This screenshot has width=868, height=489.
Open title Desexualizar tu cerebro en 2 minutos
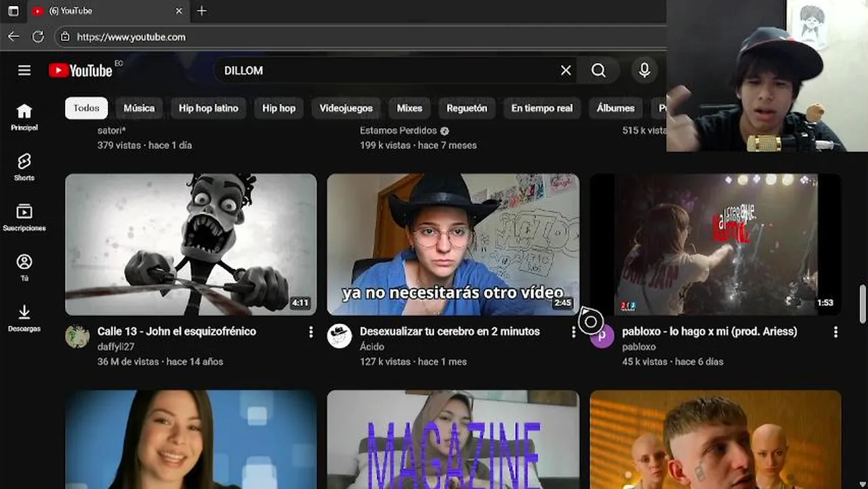tap(450, 331)
